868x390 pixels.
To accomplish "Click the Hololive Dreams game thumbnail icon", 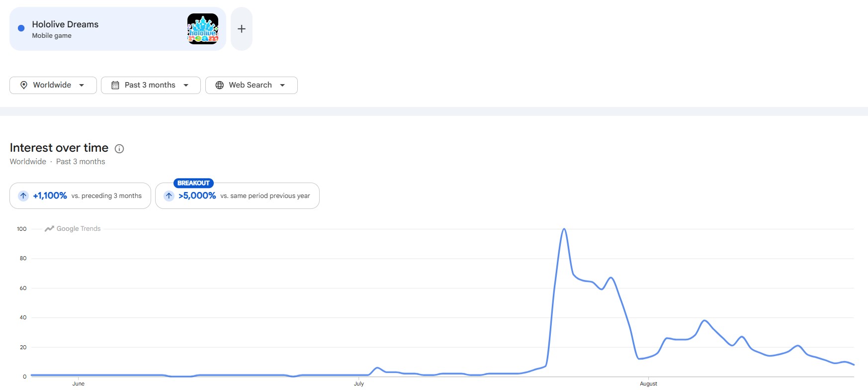I will (203, 29).
